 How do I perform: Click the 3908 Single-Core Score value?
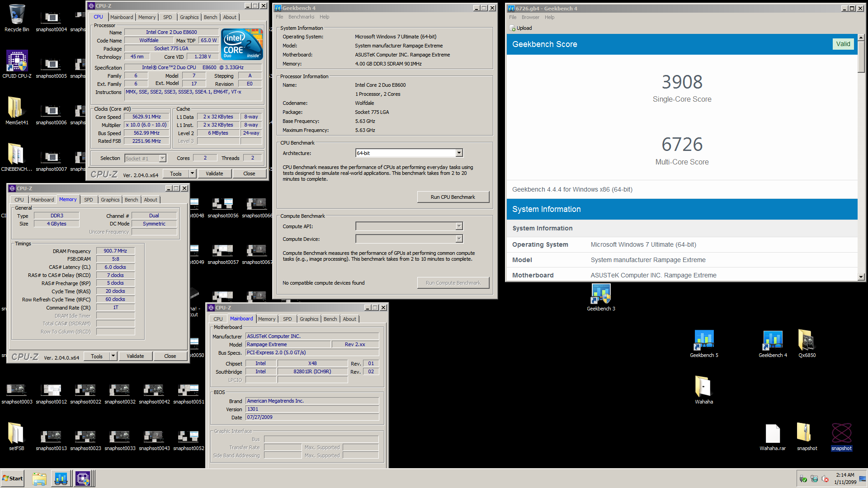682,82
